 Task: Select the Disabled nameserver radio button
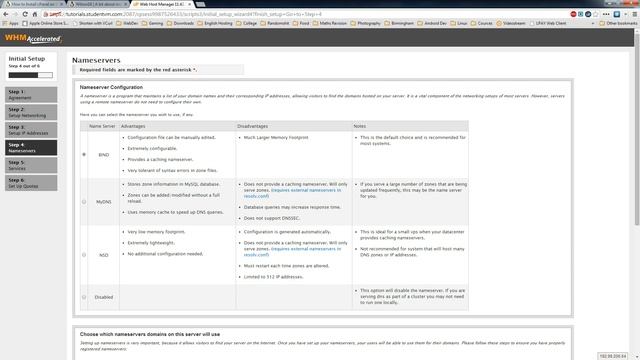tap(84, 297)
